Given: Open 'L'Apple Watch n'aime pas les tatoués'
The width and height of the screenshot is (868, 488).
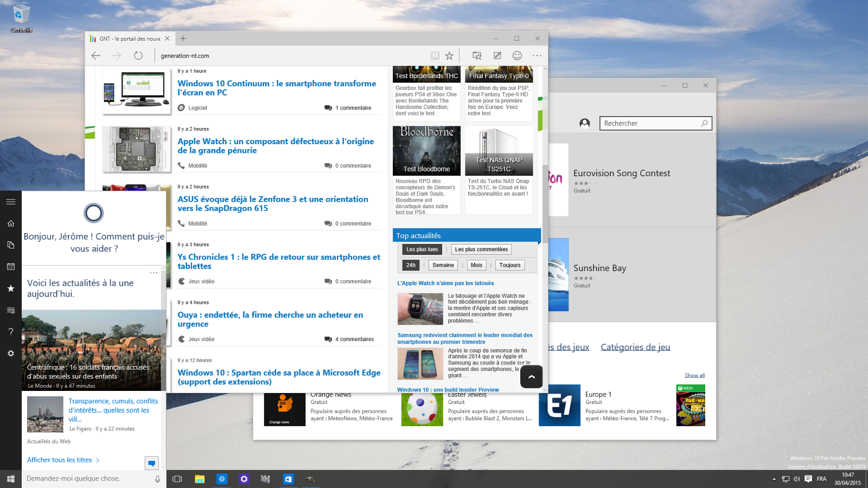Looking at the screenshot, I should click(x=445, y=283).
